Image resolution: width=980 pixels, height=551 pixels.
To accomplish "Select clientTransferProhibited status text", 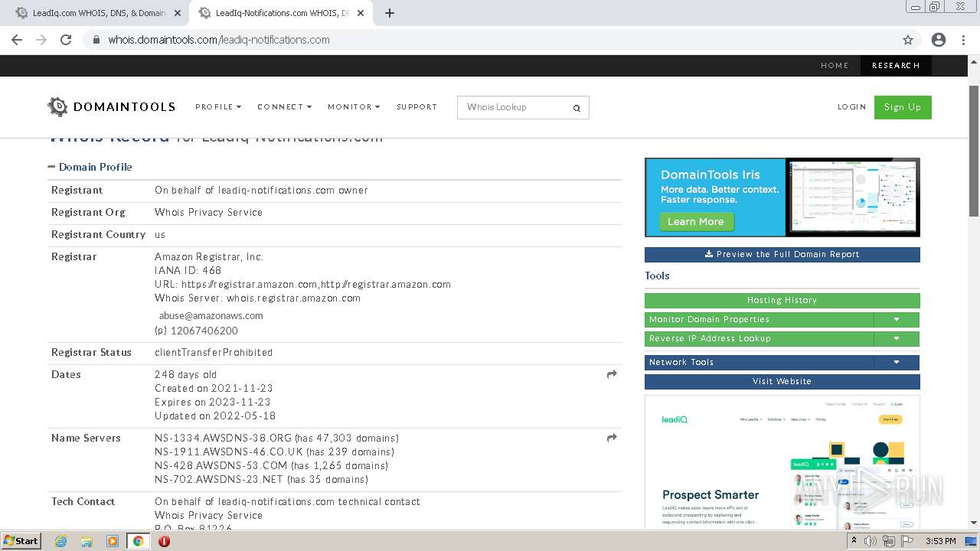I will pos(214,352).
